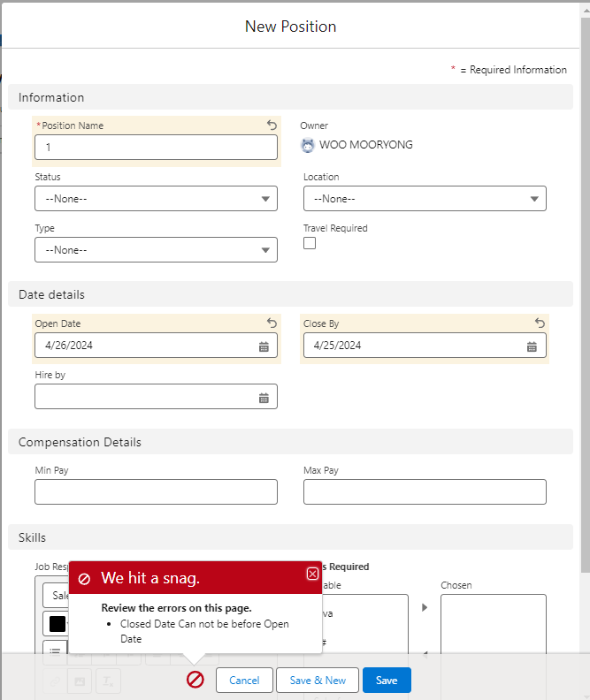Undo changes to Open Date field
Viewport: 590px width, 700px height.
272,323
